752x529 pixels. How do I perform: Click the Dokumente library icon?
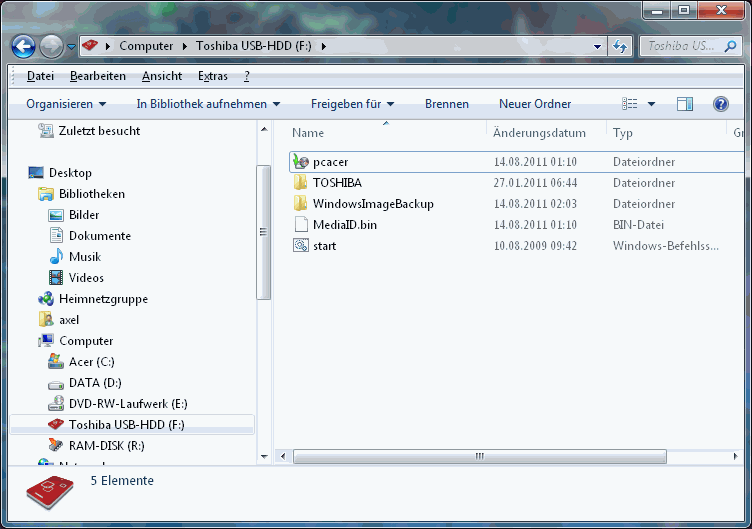coord(56,236)
